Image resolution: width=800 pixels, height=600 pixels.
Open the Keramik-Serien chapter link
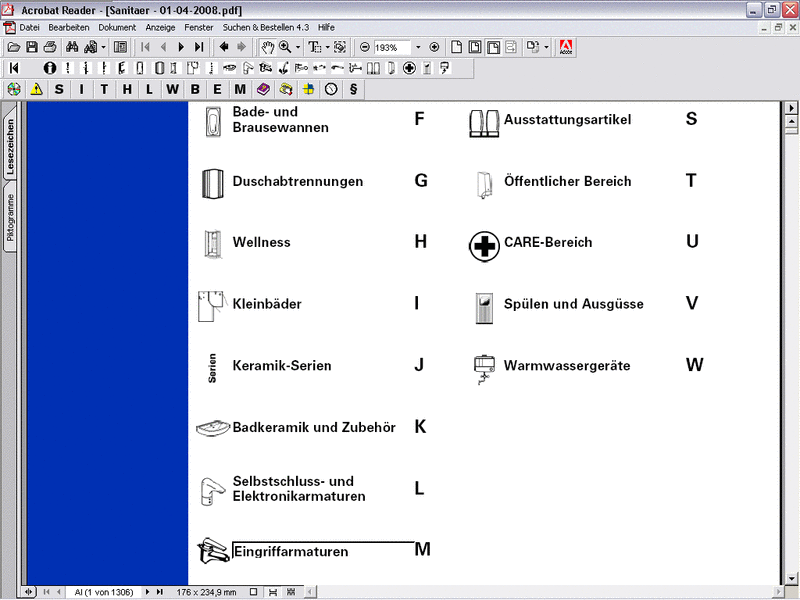pyautogui.click(x=282, y=366)
